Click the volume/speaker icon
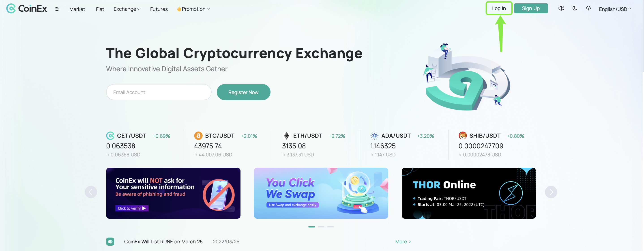644x251 pixels. click(x=561, y=8)
